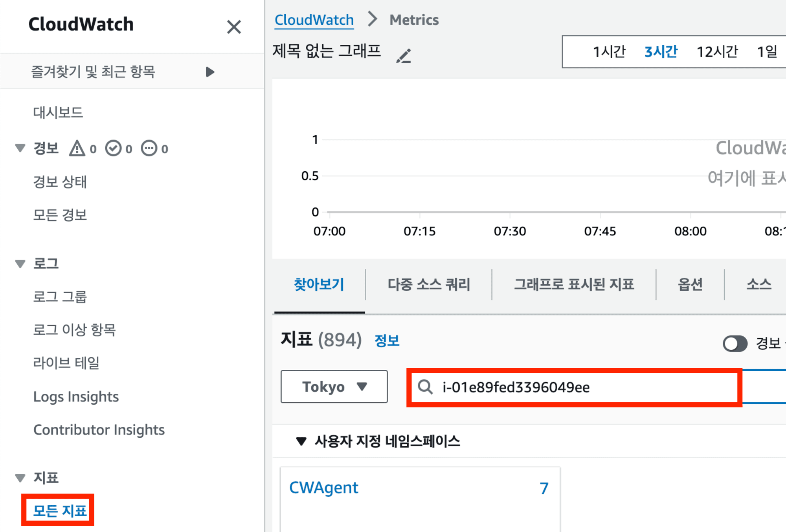Click the 지표 (894) heading text

pos(321,339)
